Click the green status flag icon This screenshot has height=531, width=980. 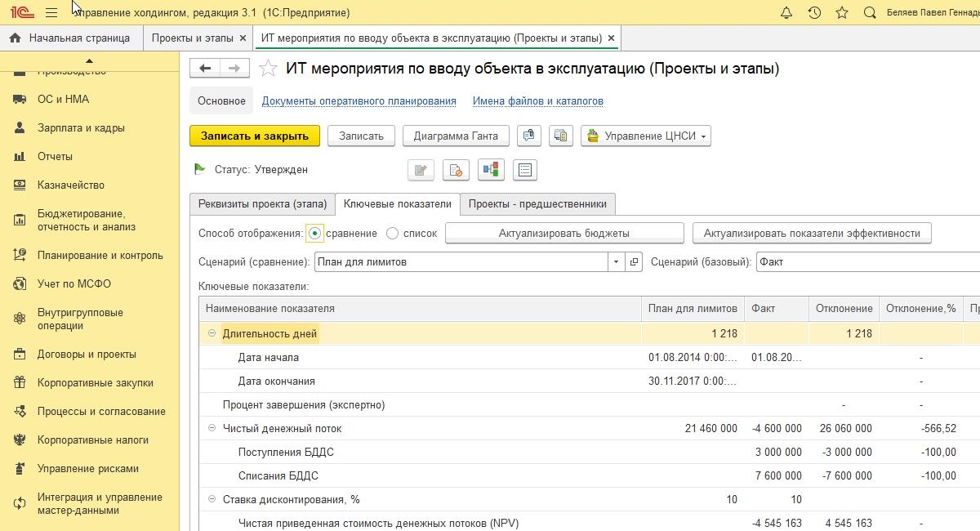[199, 169]
